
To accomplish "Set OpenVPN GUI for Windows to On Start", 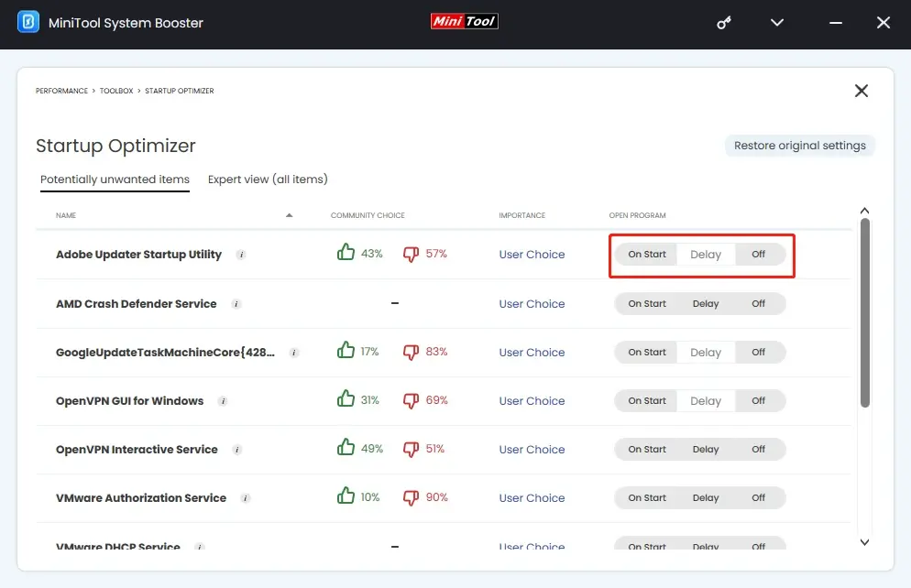I will [x=647, y=401].
